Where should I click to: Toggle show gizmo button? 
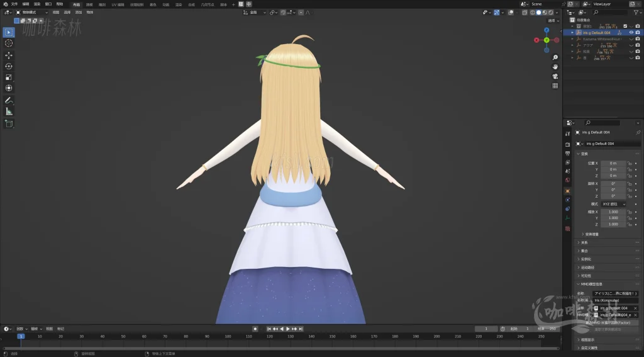point(497,13)
